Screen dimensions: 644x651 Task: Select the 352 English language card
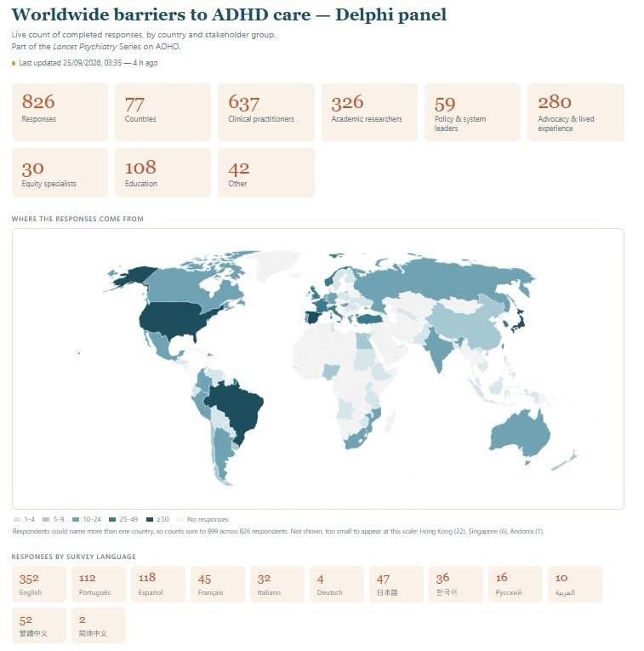[x=39, y=584]
